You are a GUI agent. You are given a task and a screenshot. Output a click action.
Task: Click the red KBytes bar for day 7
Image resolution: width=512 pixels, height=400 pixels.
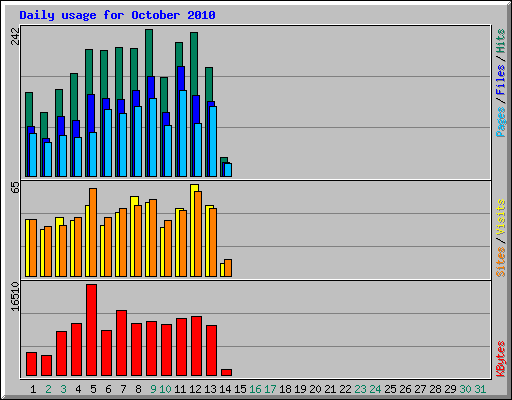tap(122, 343)
